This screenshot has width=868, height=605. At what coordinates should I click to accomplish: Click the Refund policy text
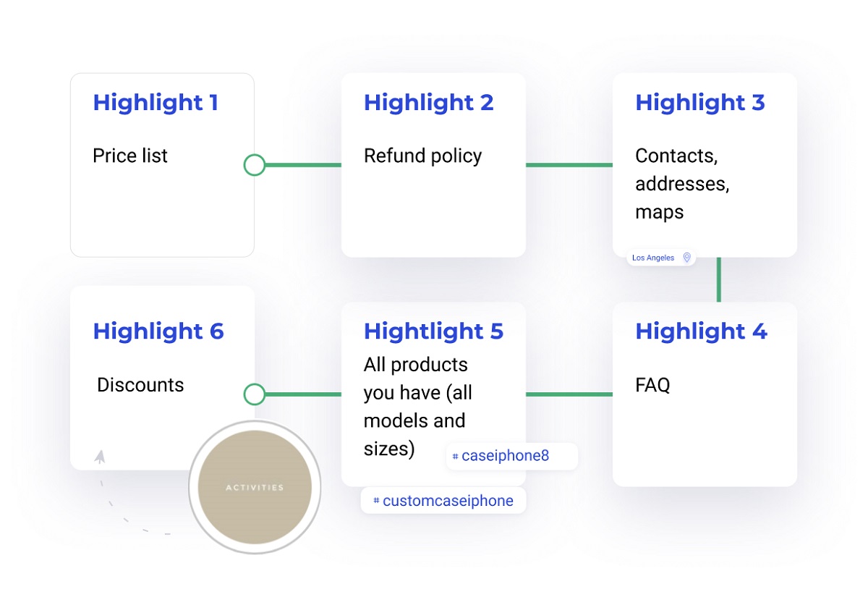(423, 156)
